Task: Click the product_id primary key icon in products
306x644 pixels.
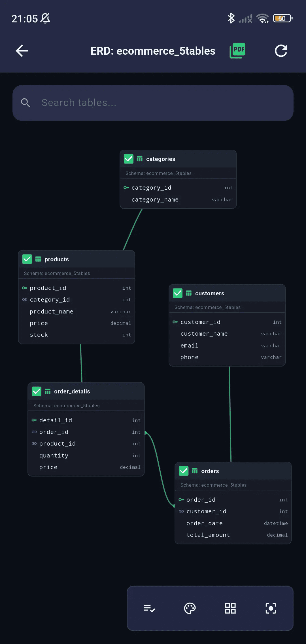Action: coord(25,288)
